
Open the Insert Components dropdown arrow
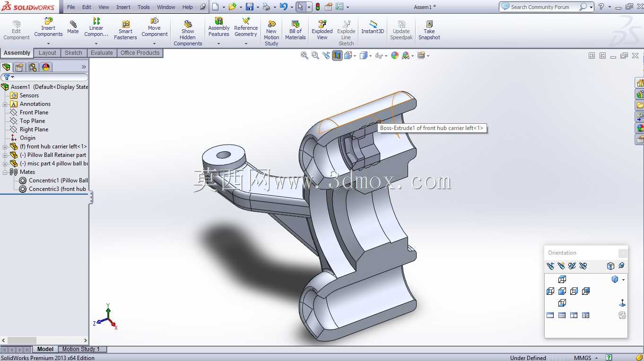click(48, 43)
